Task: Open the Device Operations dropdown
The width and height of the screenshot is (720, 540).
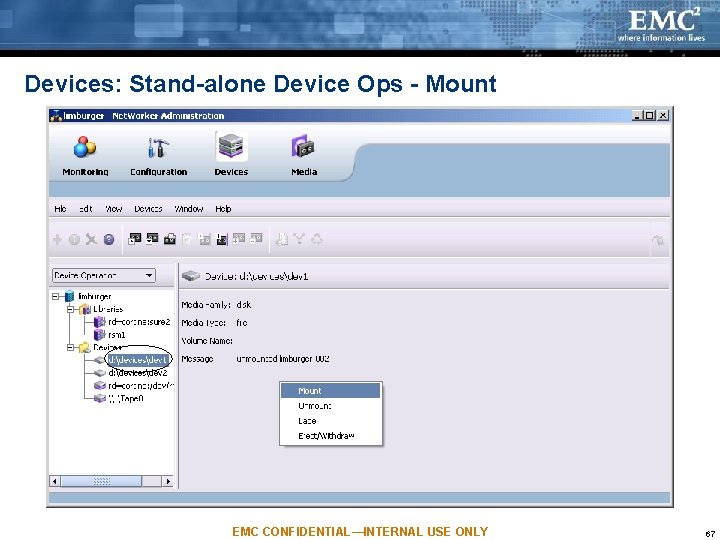Action: (104, 276)
